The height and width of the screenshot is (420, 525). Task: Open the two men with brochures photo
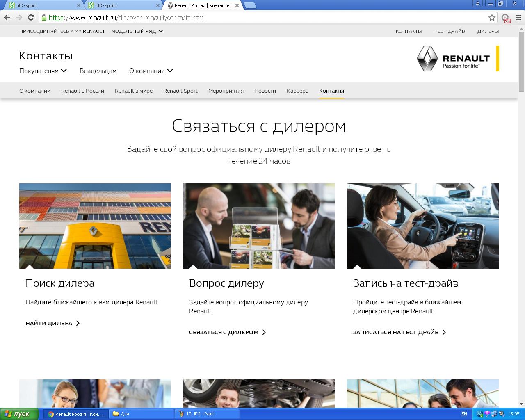click(x=259, y=226)
